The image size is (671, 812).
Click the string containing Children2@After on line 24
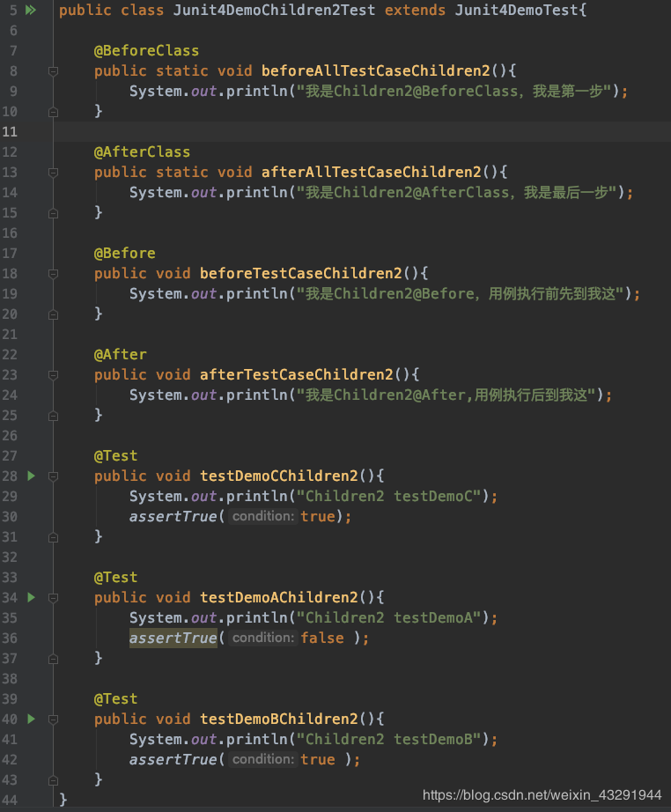click(x=446, y=395)
